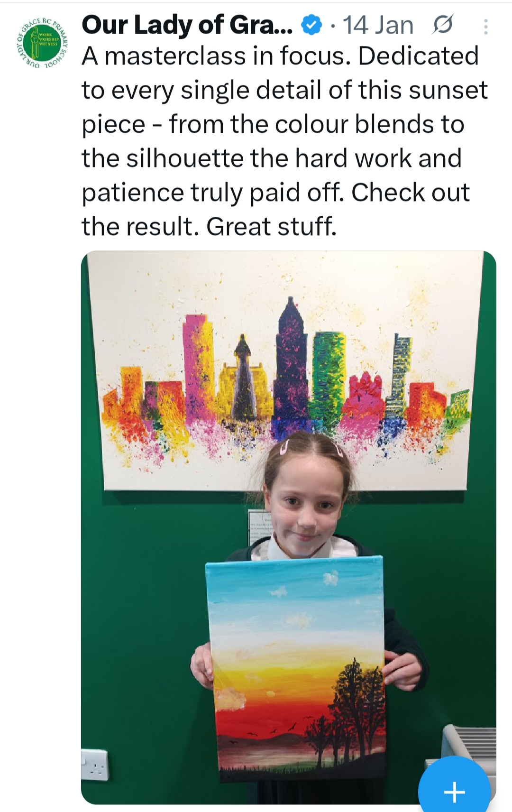The width and height of the screenshot is (512, 812).
Task: Click the green striped building in the skyline art
Action: click(328, 370)
